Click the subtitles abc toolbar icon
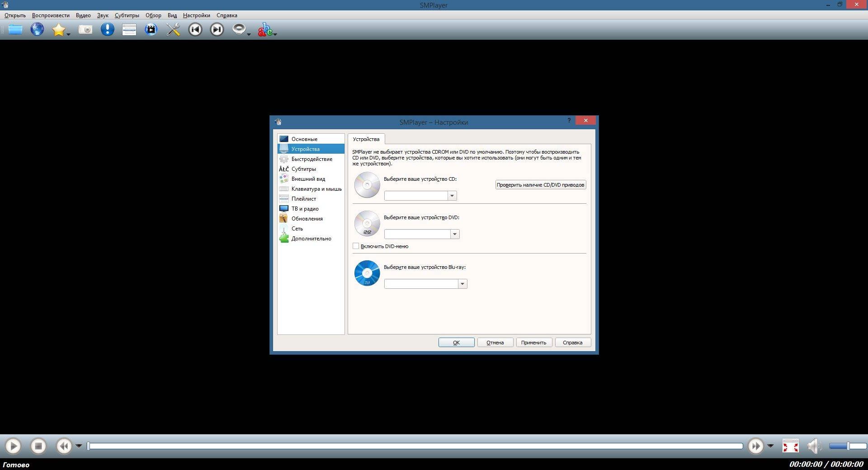Screen dimensions: 868x470 [x=265, y=30]
